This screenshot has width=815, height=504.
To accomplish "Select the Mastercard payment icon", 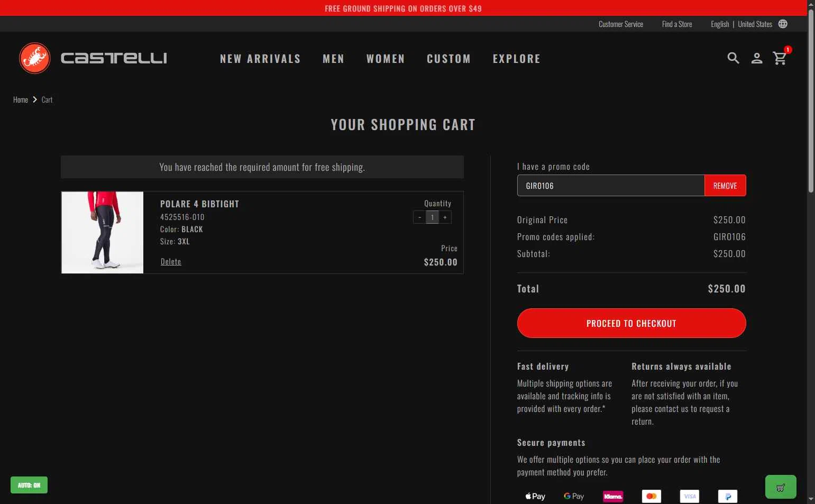I will tap(652, 496).
